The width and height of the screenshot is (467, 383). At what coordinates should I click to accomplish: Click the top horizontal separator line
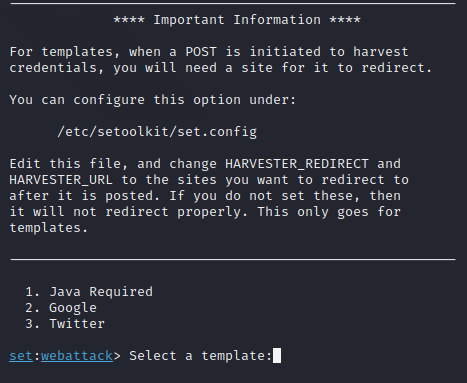tap(233, 4)
